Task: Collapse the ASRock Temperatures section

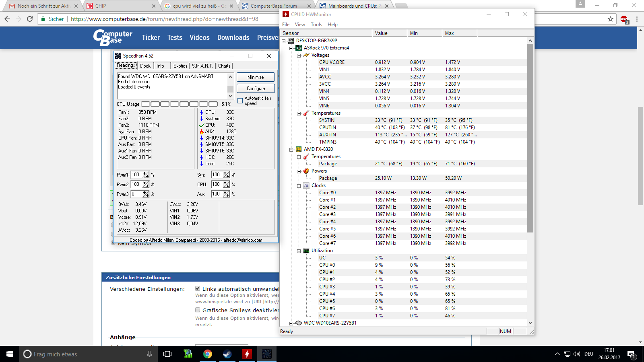Action: tap(299, 113)
